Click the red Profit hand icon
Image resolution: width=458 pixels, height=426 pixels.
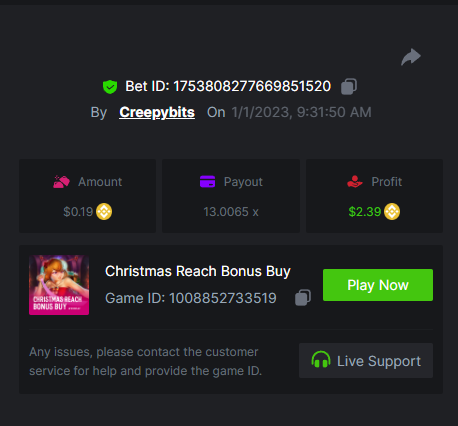pyautogui.click(x=355, y=182)
